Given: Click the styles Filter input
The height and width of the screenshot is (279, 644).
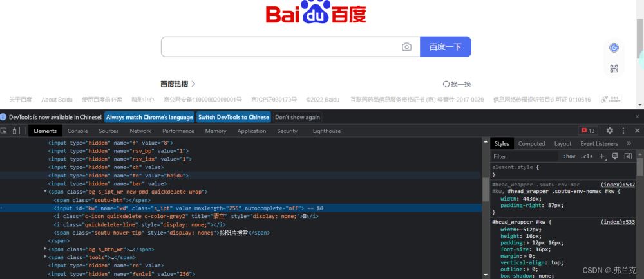Looking at the screenshot, I should click(x=526, y=156).
